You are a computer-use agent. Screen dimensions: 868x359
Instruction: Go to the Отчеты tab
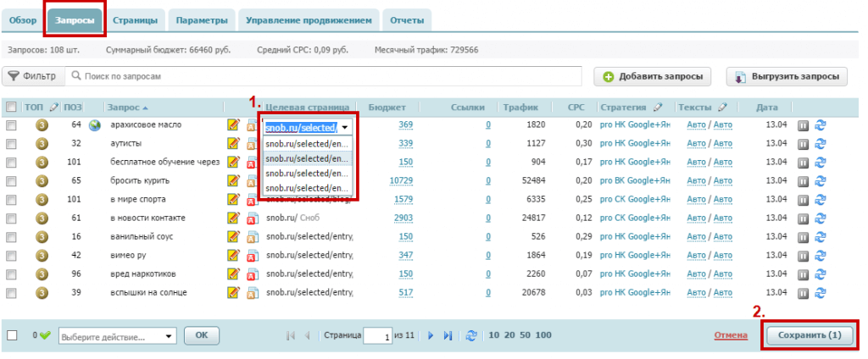407,20
